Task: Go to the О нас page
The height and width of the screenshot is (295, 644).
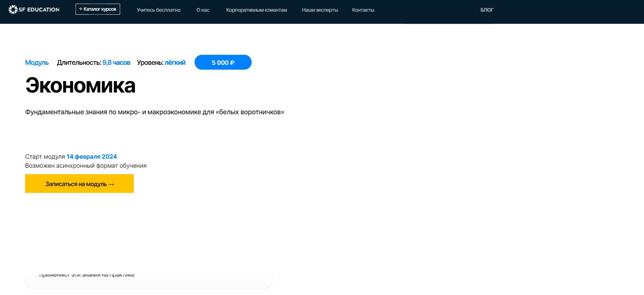Action: [x=203, y=10]
